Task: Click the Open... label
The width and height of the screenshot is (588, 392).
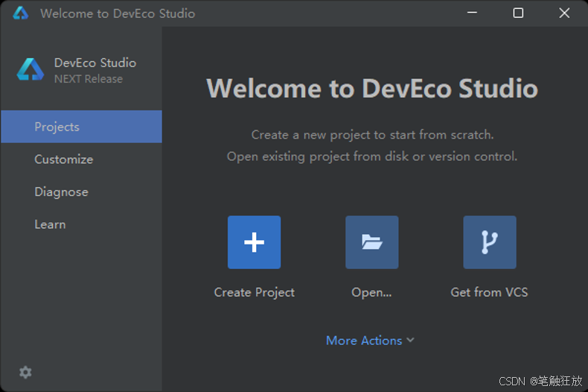Action: coord(371,292)
